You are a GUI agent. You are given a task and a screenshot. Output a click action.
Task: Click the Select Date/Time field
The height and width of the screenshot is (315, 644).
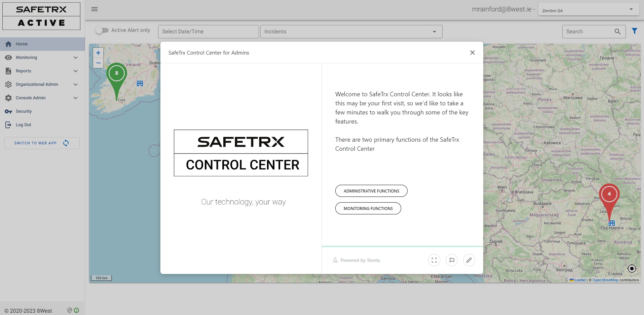pyautogui.click(x=209, y=32)
